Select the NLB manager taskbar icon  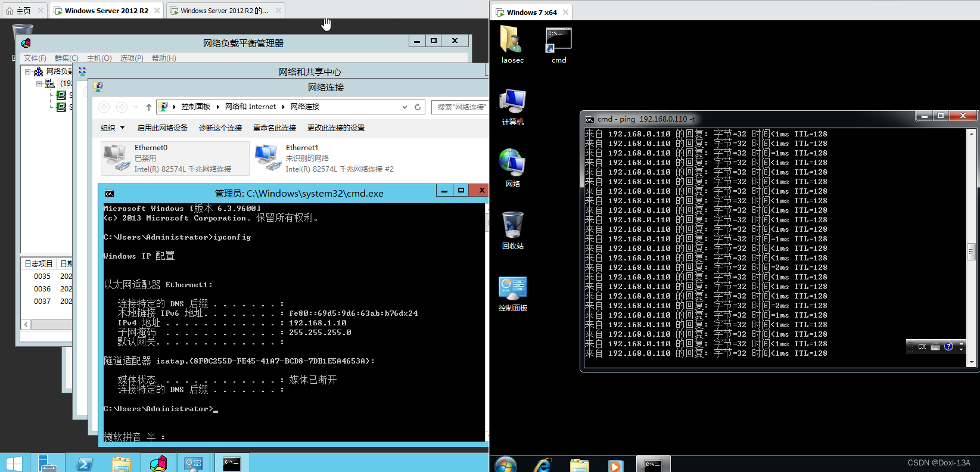click(158, 463)
